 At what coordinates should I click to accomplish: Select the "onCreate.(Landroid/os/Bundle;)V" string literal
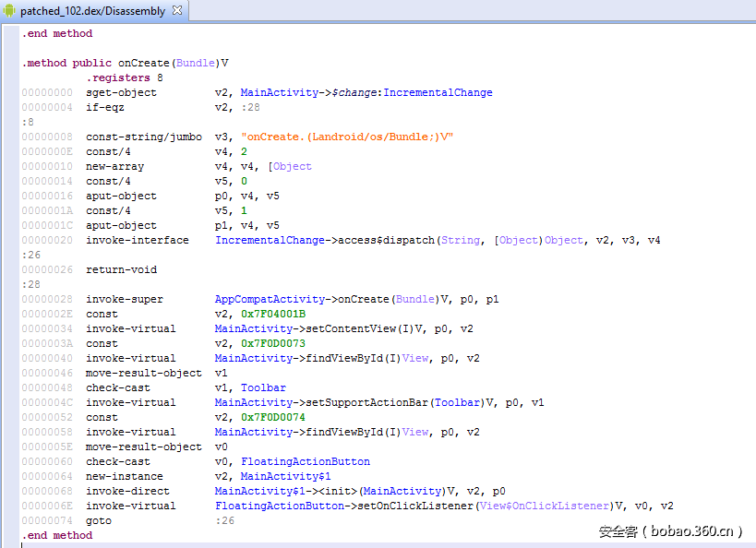click(347, 137)
